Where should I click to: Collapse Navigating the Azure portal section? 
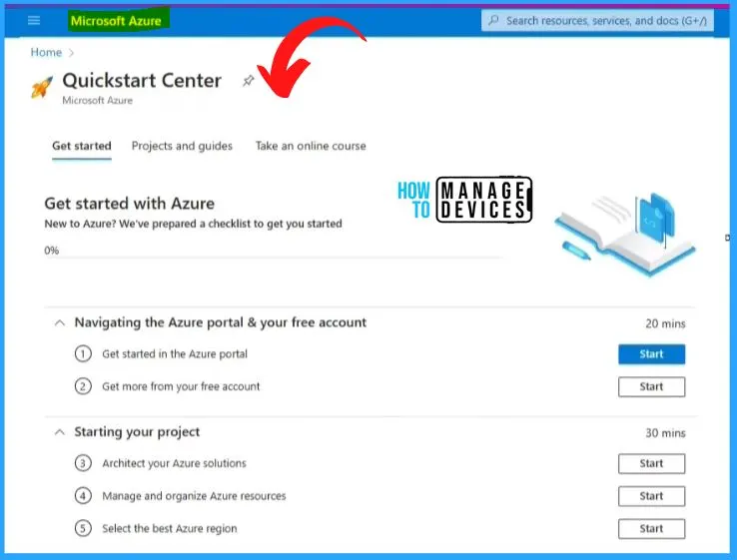(60, 322)
